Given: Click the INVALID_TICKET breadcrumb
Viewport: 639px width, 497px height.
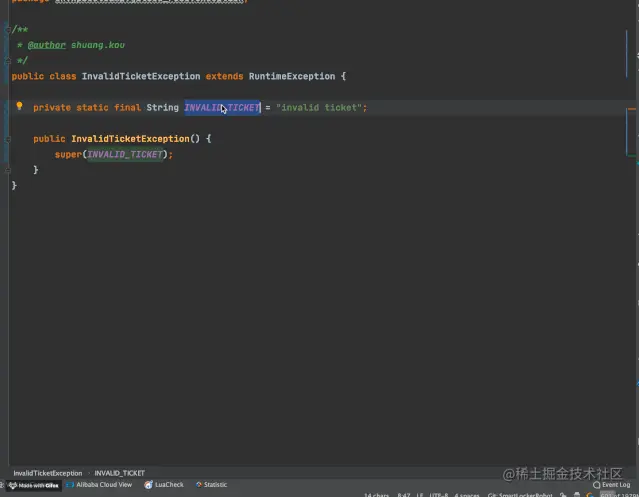Looking at the screenshot, I should (119, 473).
